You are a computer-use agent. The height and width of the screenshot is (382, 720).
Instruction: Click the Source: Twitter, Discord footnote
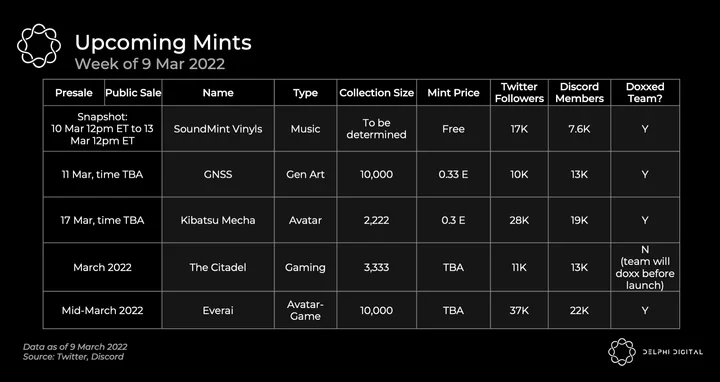tap(73, 357)
